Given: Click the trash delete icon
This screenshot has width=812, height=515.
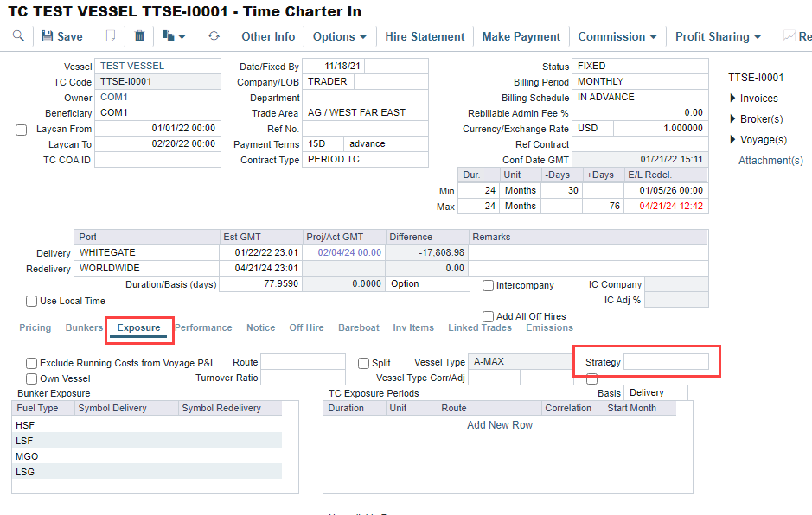Looking at the screenshot, I should click(x=139, y=36).
